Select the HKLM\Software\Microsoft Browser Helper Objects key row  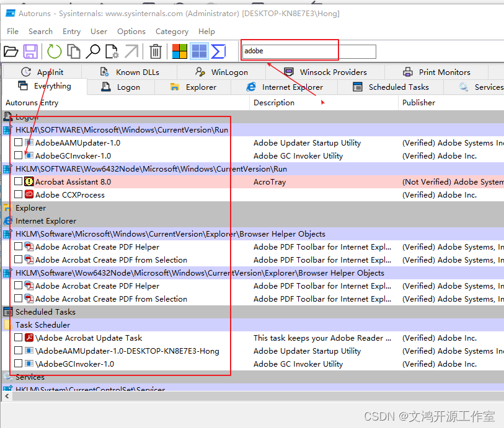pos(254,234)
